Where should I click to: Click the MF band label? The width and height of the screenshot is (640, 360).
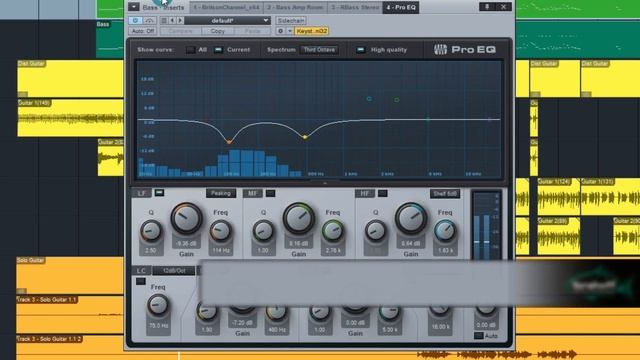(x=253, y=193)
